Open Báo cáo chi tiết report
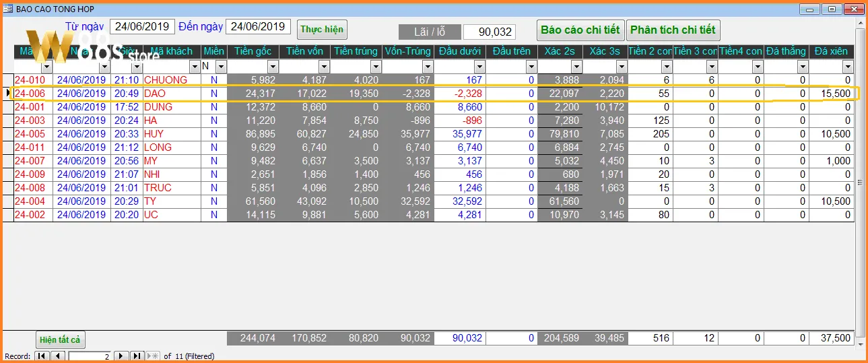868x363 pixels. [x=580, y=30]
